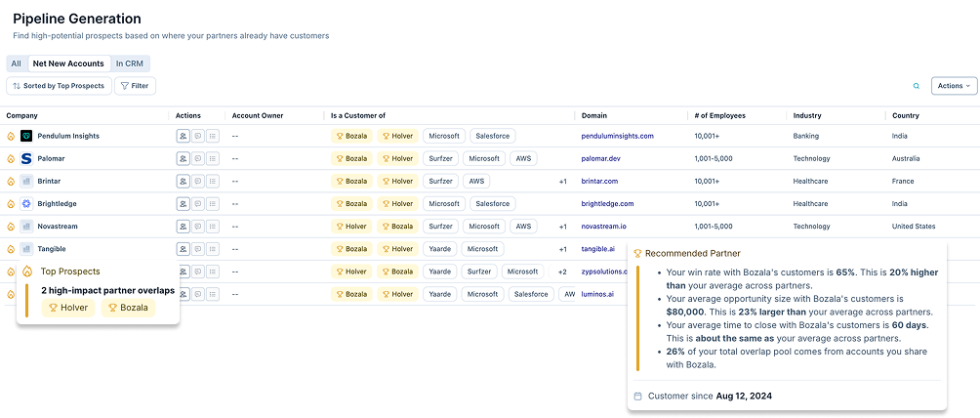
Task: Click the people icon in Brintar row
Action: [184, 181]
